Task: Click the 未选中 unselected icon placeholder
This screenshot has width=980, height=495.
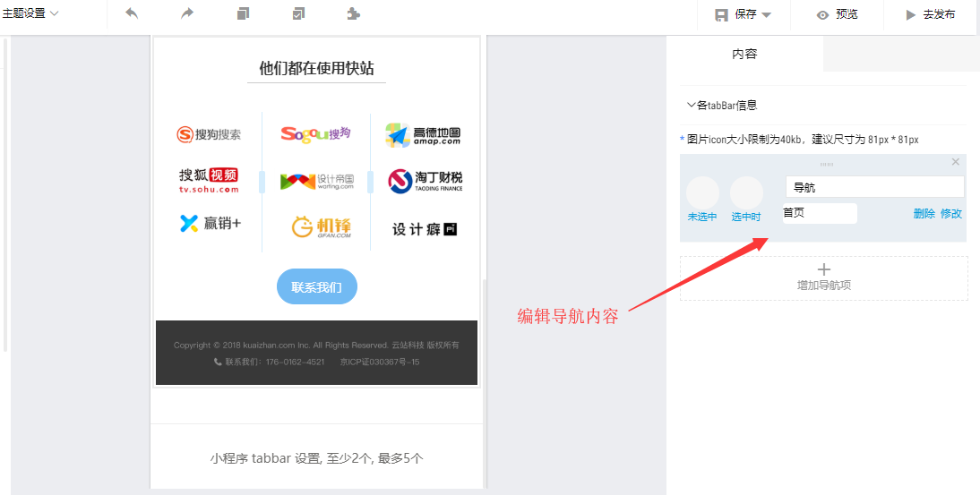Action: 702,193
